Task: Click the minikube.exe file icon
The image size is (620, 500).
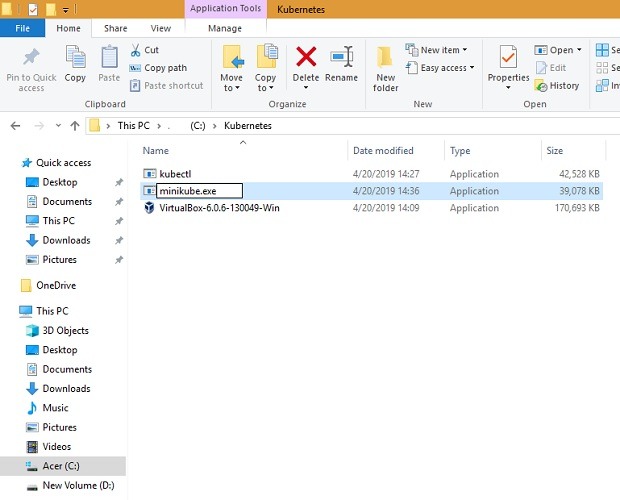Action: coord(149,191)
